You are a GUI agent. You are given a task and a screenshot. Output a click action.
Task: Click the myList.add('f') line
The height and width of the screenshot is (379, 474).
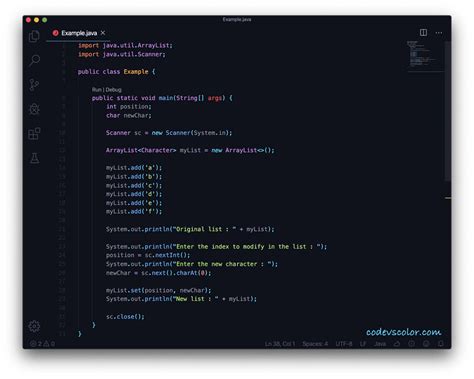(134, 211)
